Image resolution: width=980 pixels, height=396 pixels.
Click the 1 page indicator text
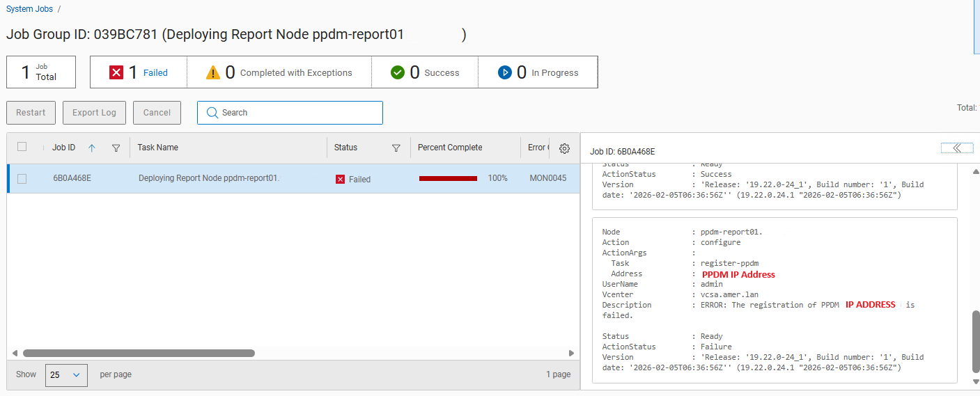pos(559,374)
